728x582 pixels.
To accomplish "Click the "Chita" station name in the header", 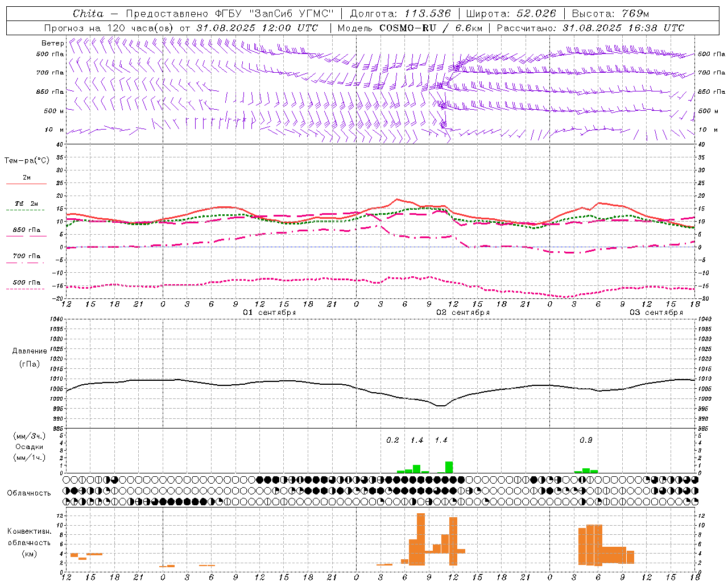I will coord(88,14).
